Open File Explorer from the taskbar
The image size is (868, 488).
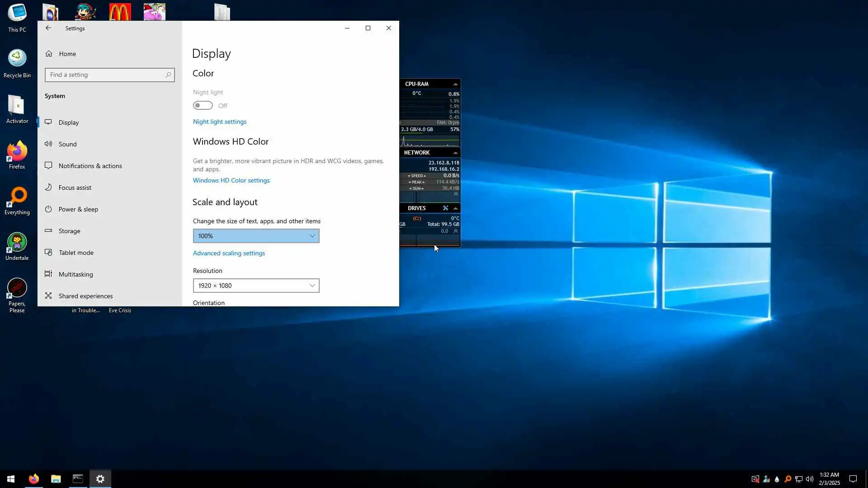point(56,479)
